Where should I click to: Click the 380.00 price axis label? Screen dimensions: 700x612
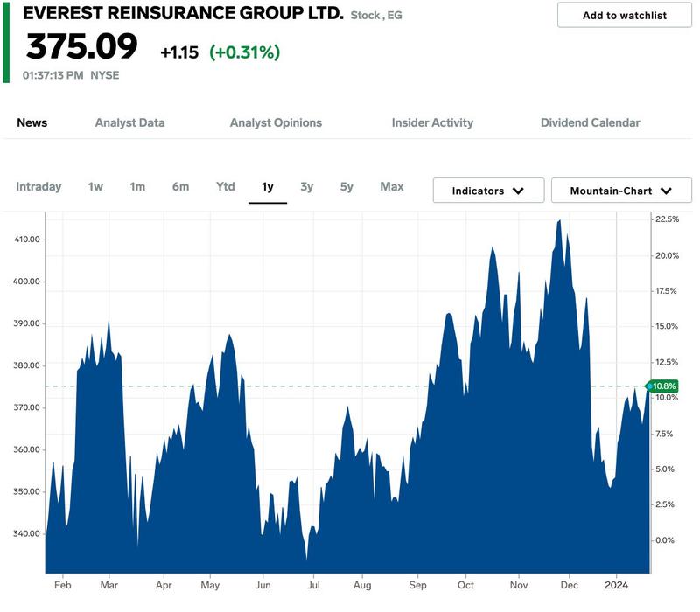point(27,365)
